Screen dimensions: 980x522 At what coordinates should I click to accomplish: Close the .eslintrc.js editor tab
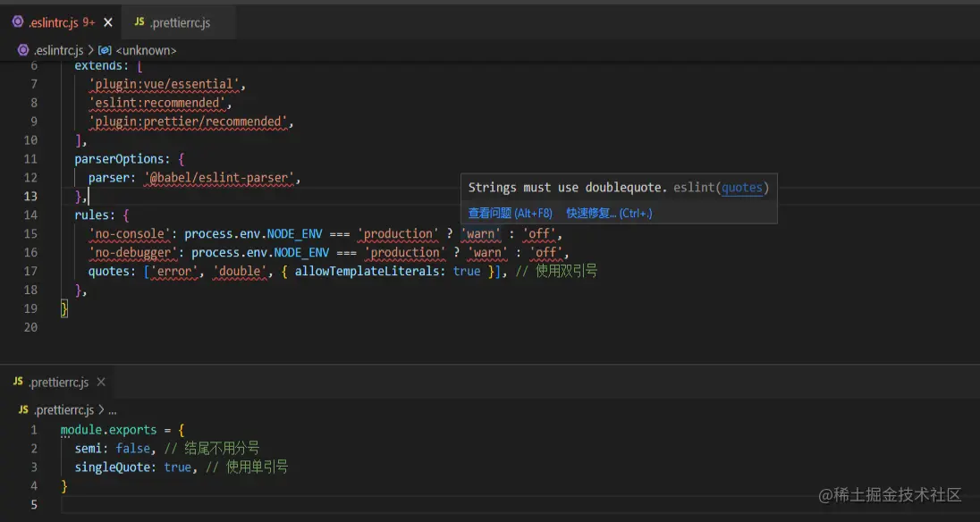click(109, 22)
